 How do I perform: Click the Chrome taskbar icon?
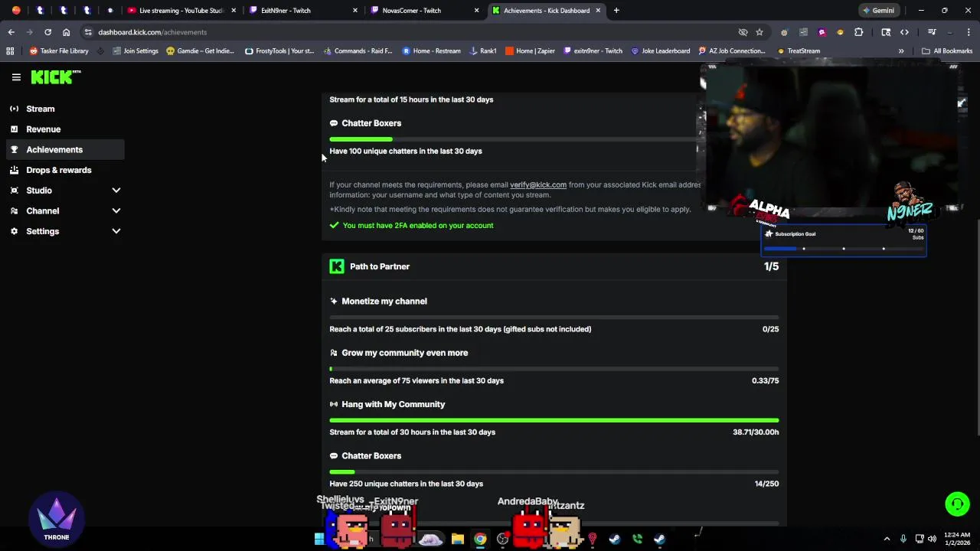480,539
